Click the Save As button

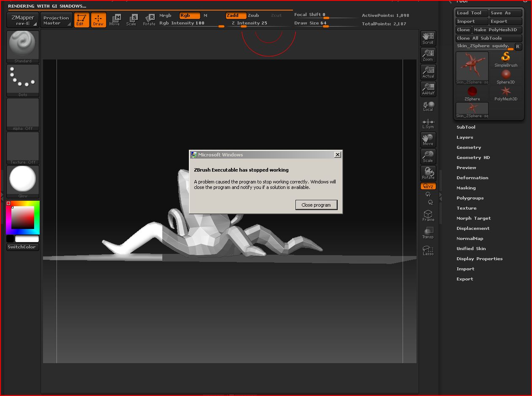[506, 13]
